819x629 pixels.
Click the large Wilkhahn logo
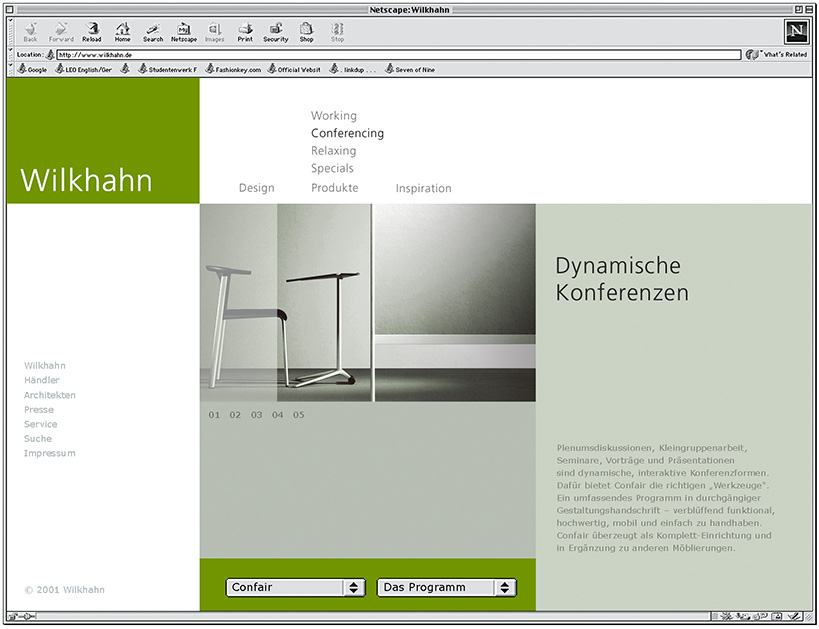click(87, 180)
